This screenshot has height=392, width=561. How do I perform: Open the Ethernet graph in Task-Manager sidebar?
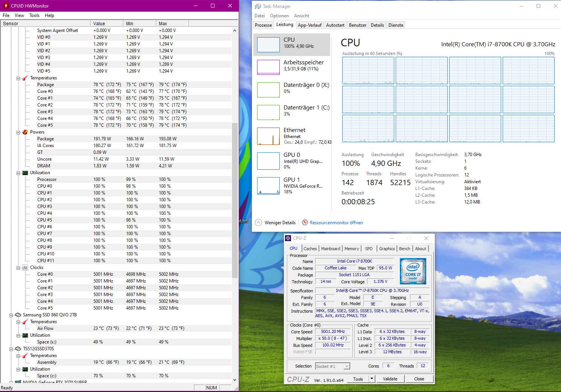pyautogui.click(x=268, y=136)
